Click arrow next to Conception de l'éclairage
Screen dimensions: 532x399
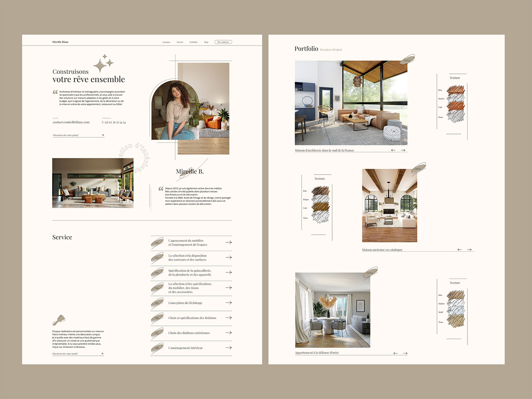(228, 303)
